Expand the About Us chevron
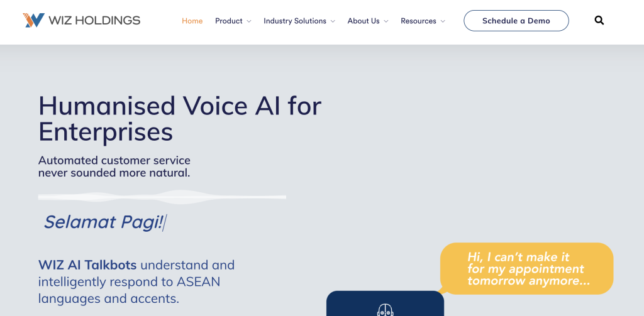 tap(386, 21)
